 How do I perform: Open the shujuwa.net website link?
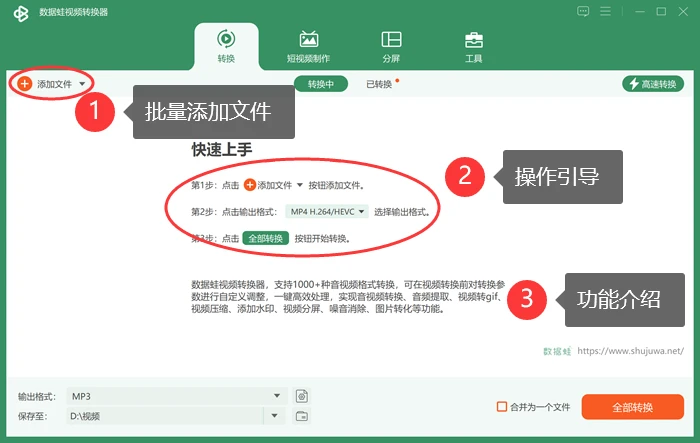(630, 351)
